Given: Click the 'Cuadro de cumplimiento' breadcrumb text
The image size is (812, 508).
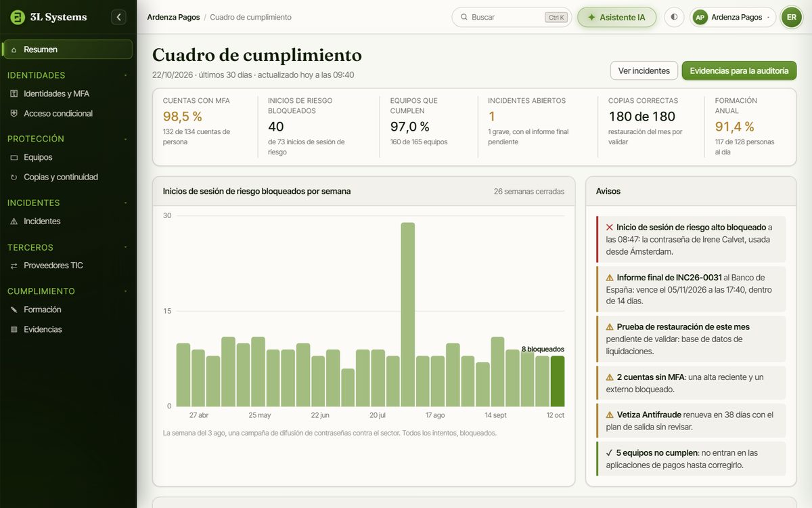Looking at the screenshot, I should tap(250, 17).
